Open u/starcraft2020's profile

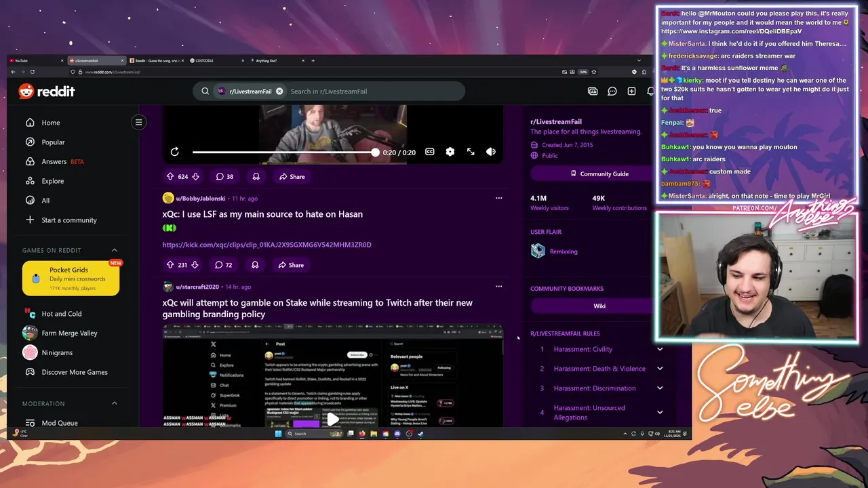click(x=197, y=287)
